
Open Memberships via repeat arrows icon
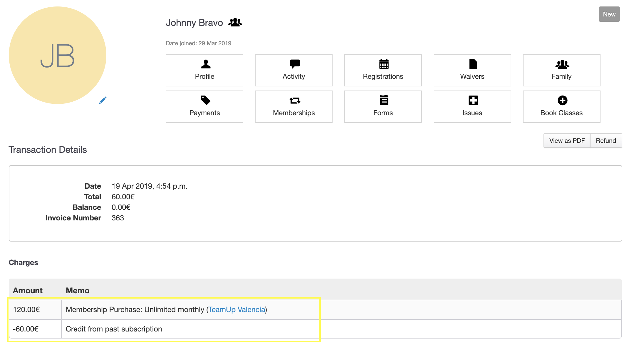[294, 107]
